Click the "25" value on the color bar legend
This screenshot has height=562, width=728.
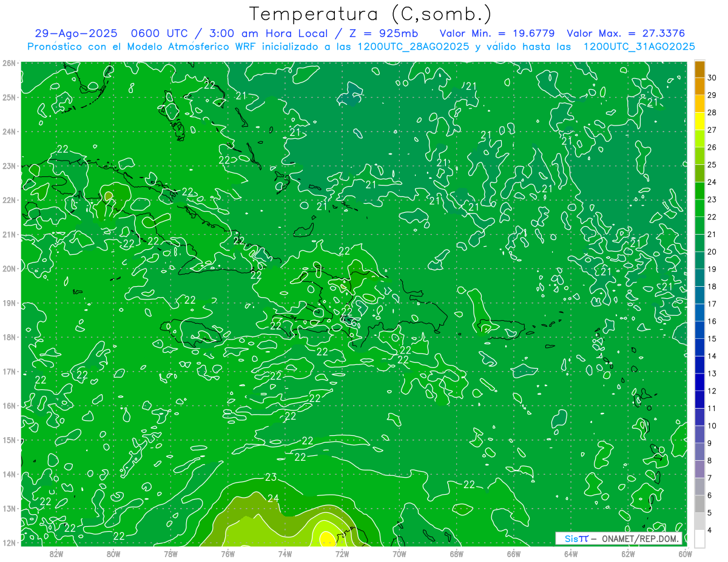coord(712,165)
